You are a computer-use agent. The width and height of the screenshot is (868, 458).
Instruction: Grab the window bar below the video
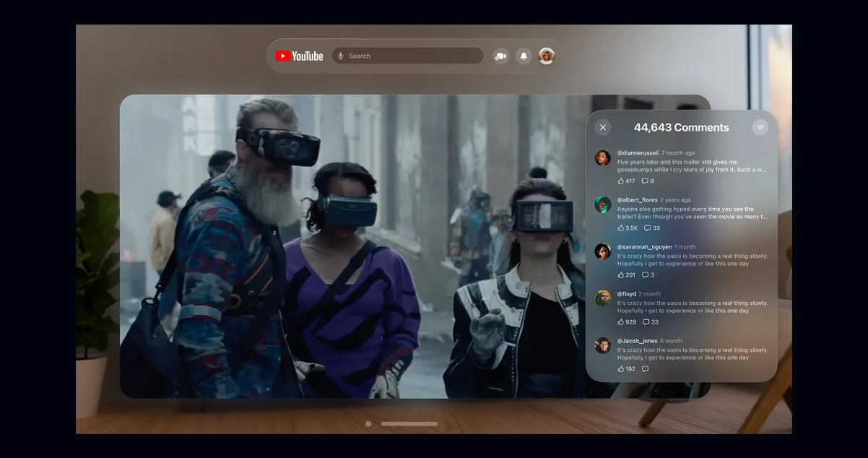pos(409,424)
